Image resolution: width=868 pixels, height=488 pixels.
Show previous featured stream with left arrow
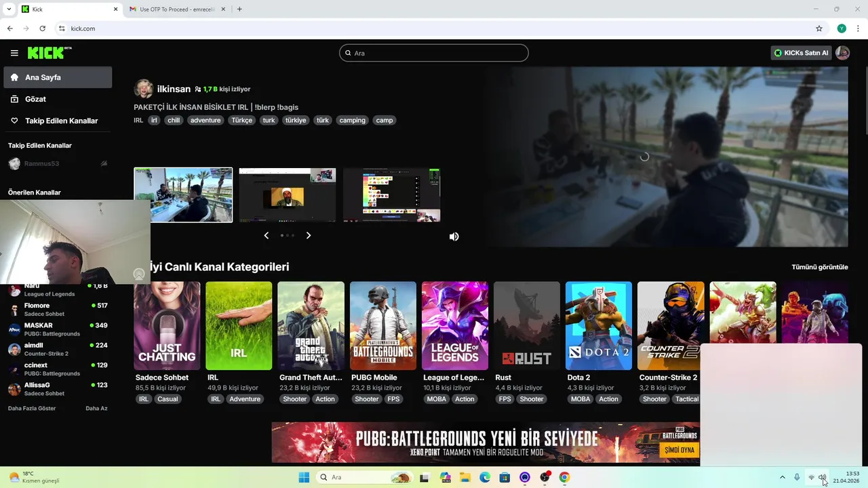click(266, 235)
